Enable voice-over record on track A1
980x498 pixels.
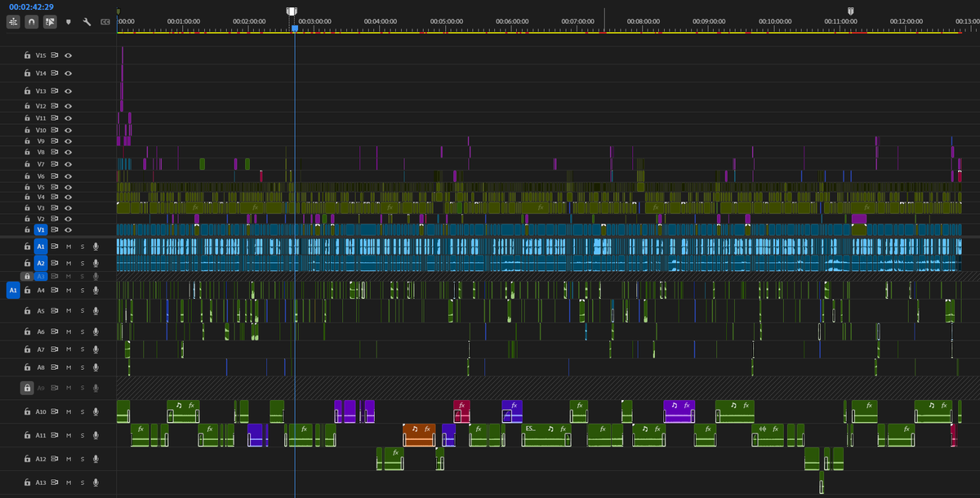click(x=96, y=246)
